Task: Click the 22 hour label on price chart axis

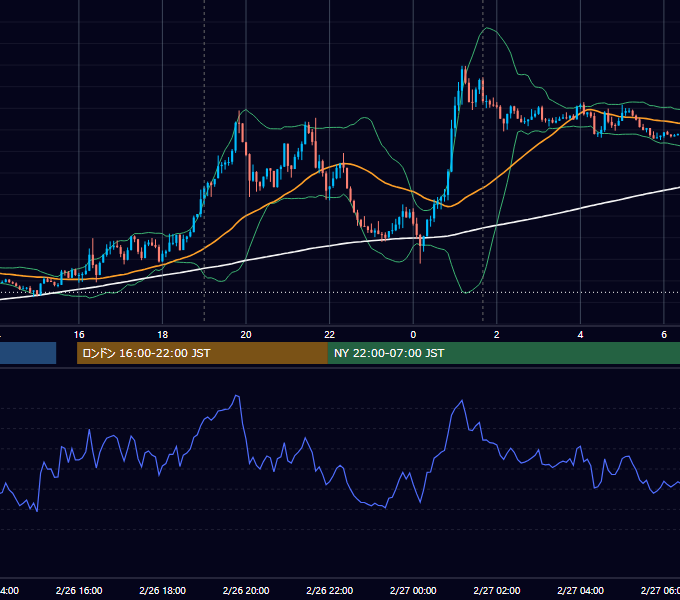Action: (330, 335)
